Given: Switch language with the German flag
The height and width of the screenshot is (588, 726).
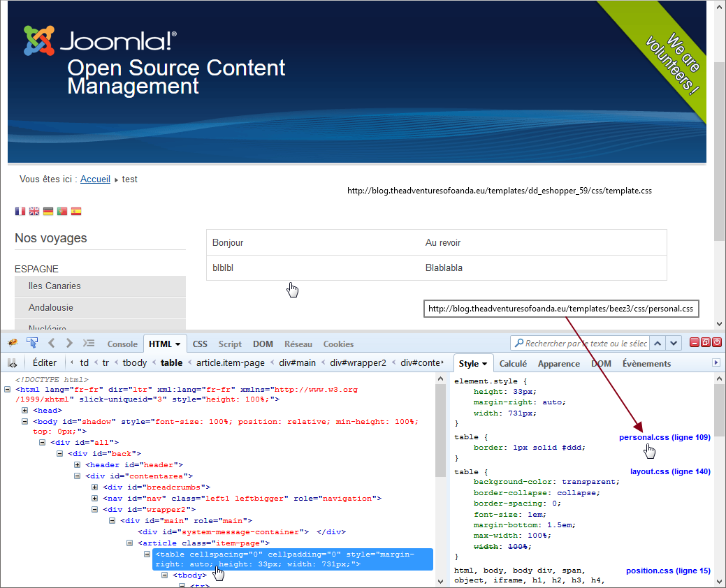Looking at the screenshot, I should (48, 211).
